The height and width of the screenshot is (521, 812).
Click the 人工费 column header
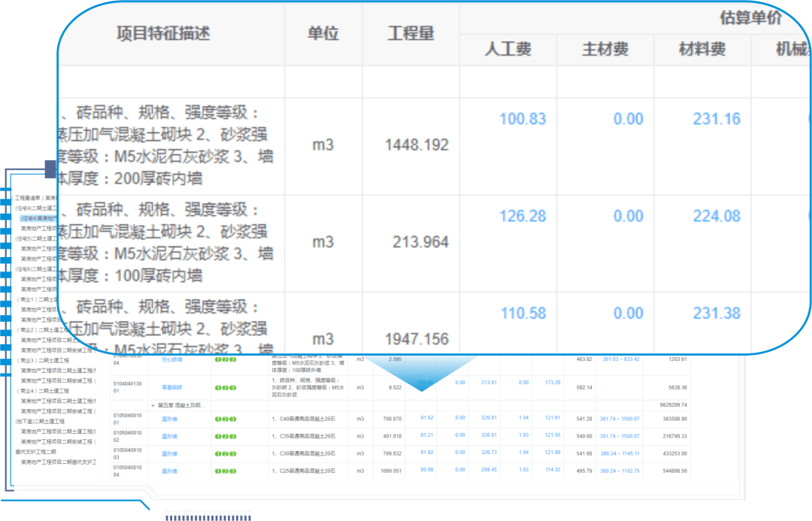coord(508,49)
